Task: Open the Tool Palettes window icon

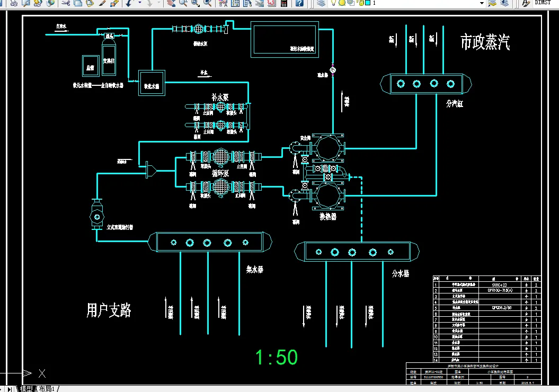Action: 247,3
